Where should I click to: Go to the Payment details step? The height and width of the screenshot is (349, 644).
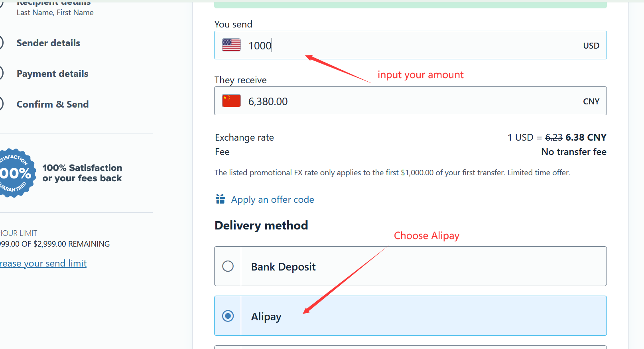click(x=52, y=74)
